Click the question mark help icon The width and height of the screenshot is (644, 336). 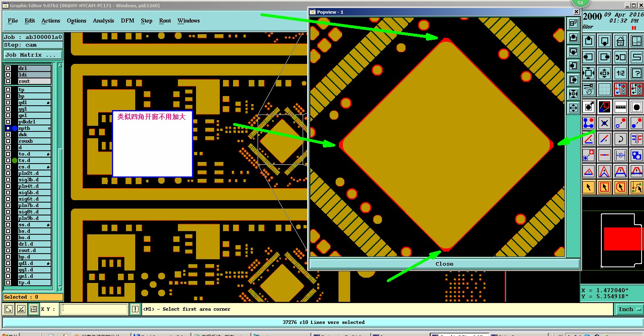pyautogui.click(x=637, y=73)
